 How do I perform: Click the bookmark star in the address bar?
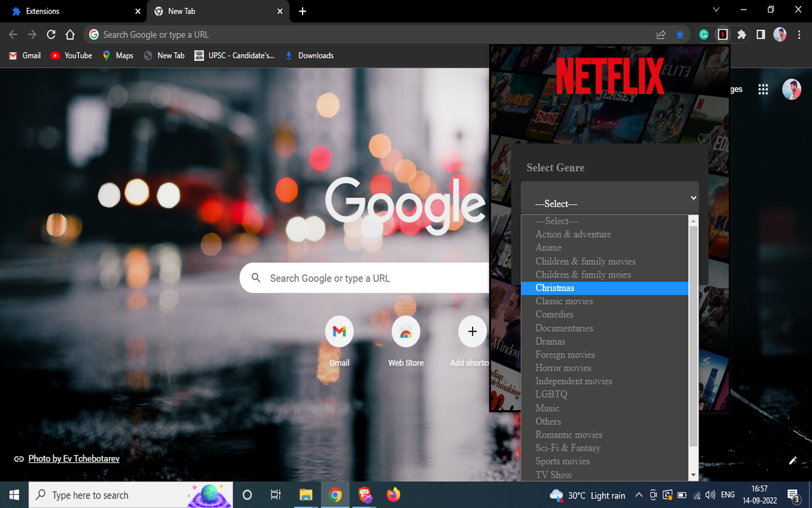pos(680,34)
